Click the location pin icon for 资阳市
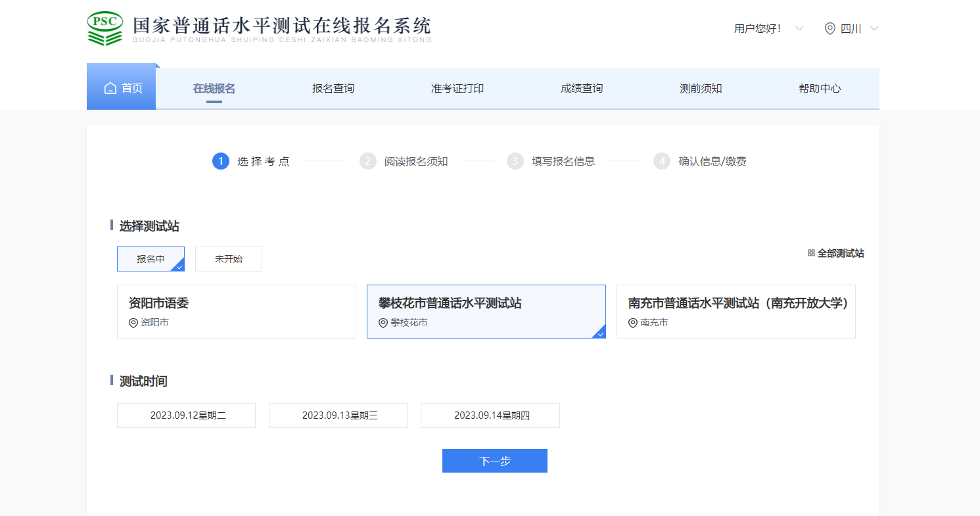 coord(133,323)
